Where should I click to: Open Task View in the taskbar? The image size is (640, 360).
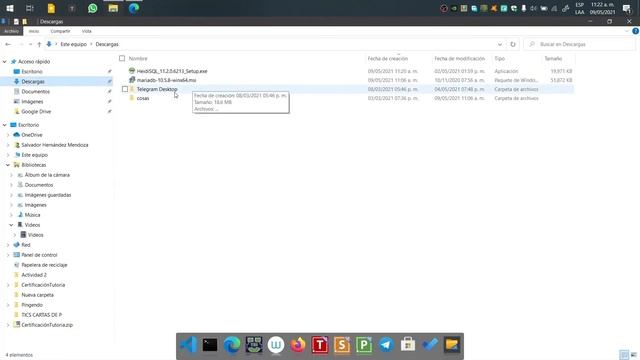[30, 8]
